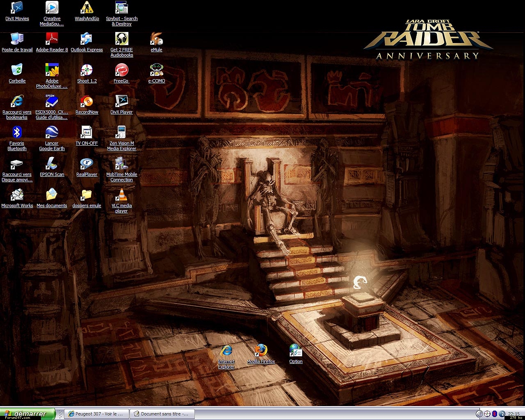The image size is (525, 420).
Task: Select the TV ON-OFF shortcut
Action: pyautogui.click(x=87, y=136)
